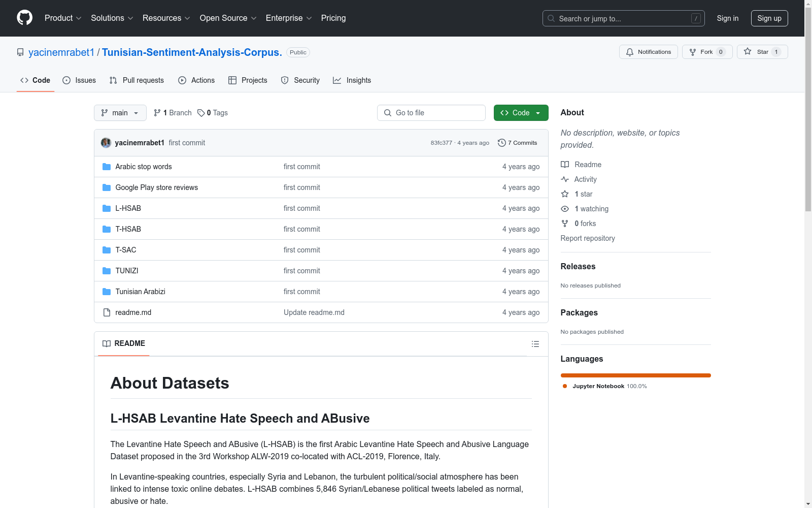Open the Pricing link
This screenshot has height=508, width=812.
[x=333, y=18]
